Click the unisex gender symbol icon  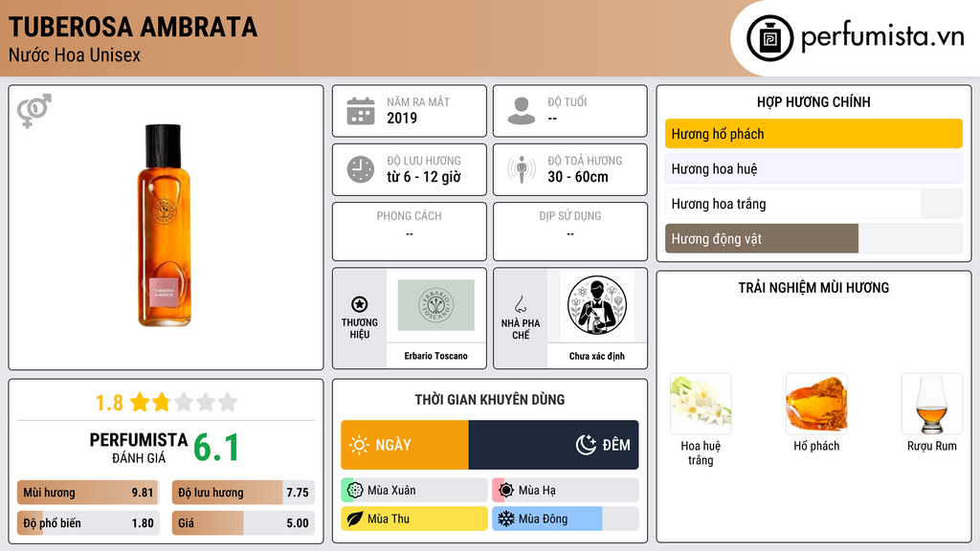point(34,111)
